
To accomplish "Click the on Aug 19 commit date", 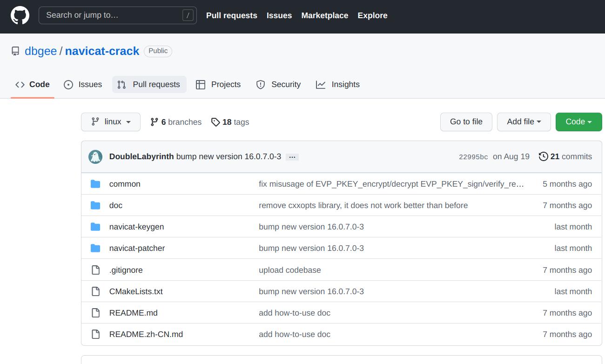I will click(511, 156).
